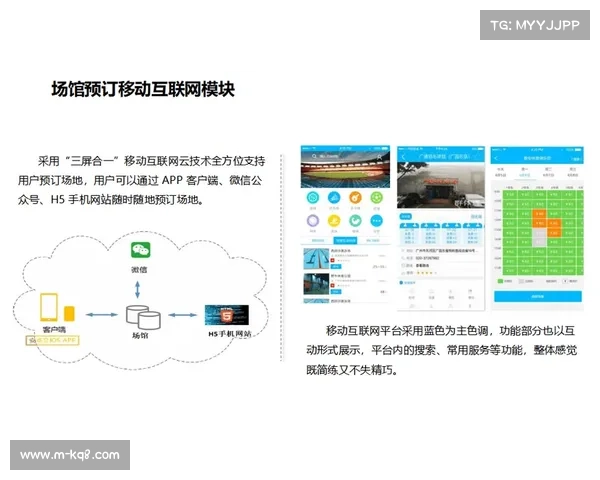This screenshot has width=600, height=480.
Task: Choose the second date card on venue detail
Action: pos(430,233)
